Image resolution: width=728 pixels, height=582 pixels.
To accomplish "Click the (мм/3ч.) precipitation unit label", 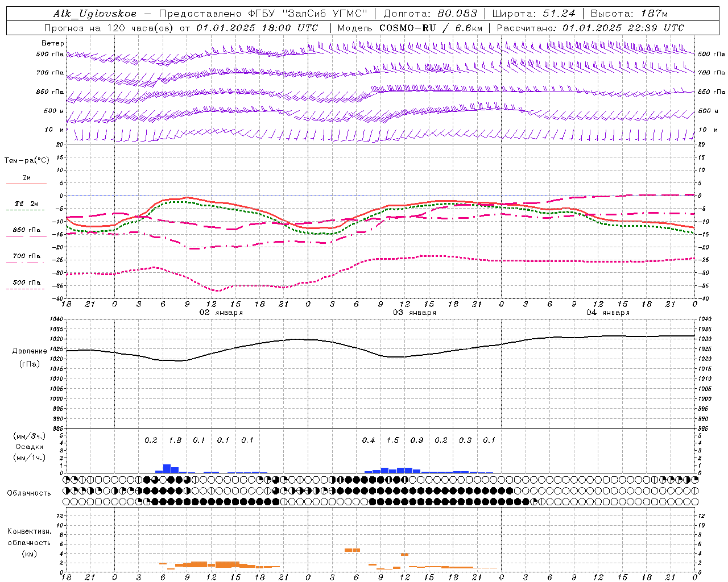I will coord(30,436).
